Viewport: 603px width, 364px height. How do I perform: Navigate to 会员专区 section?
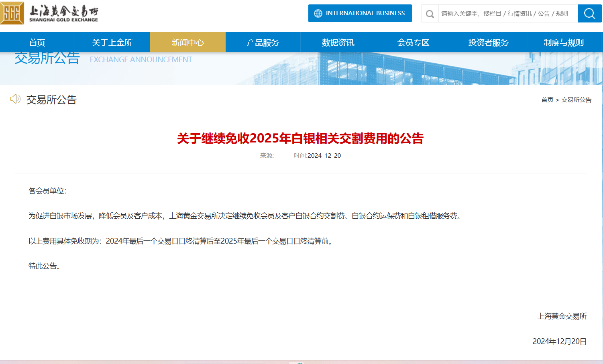click(x=413, y=43)
